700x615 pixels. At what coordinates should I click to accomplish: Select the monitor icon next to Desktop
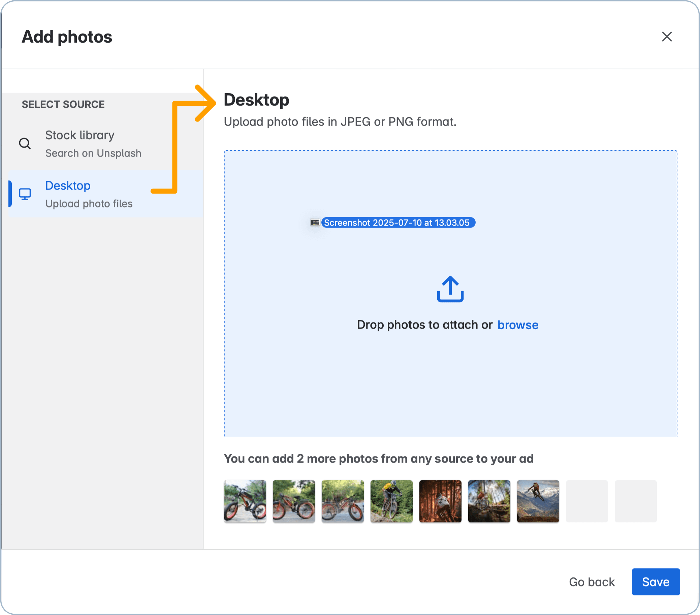coord(25,194)
